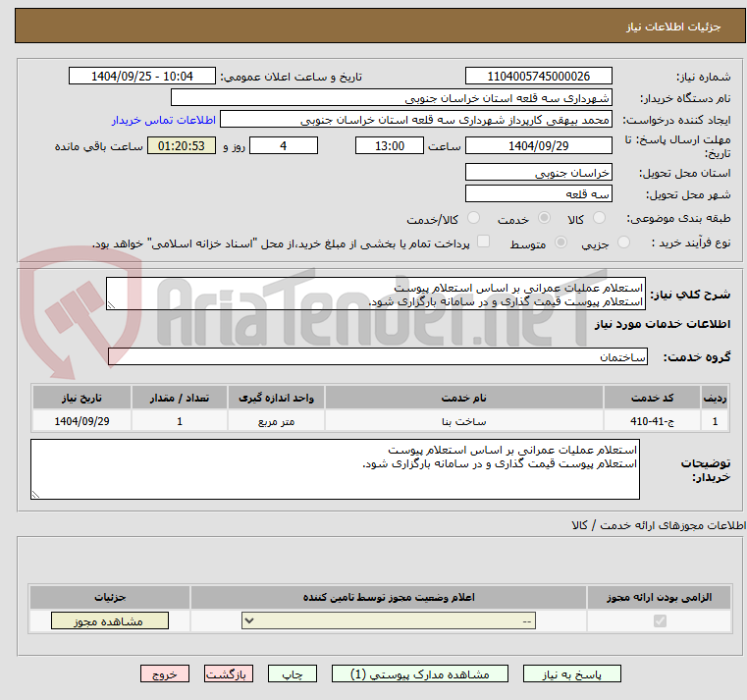Click the پاسخ به نیاز button

point(571,673)
